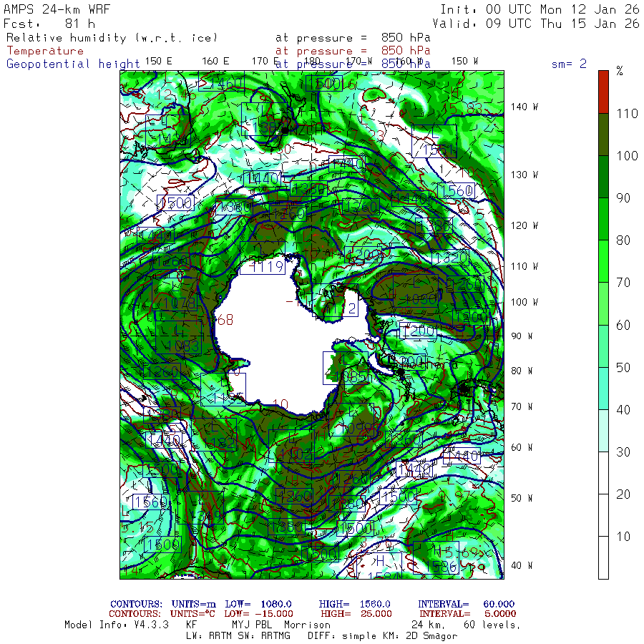Select the Relative humidity (w.r.t. ice) label

point(111,37)
